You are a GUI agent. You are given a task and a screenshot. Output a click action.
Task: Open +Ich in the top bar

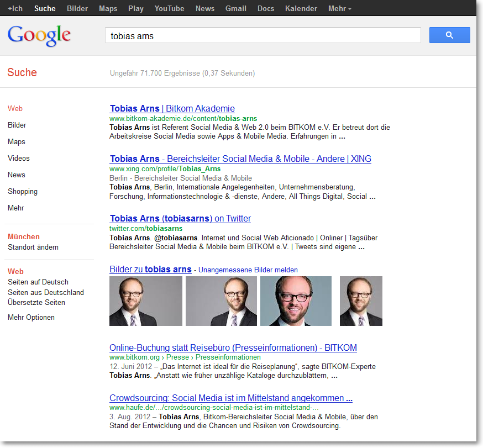coord(15,8)
